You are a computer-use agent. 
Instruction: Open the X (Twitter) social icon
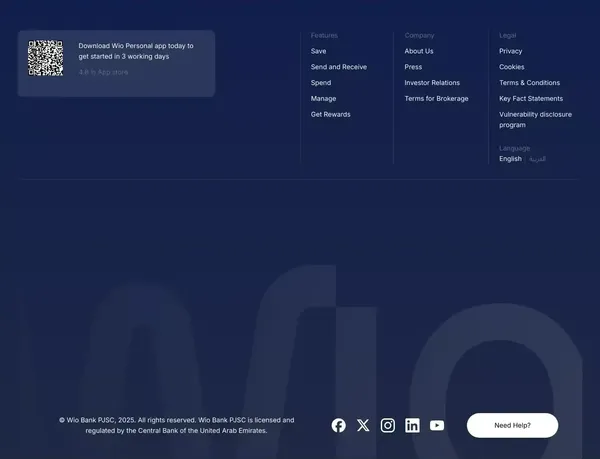[x=363, y=425]
